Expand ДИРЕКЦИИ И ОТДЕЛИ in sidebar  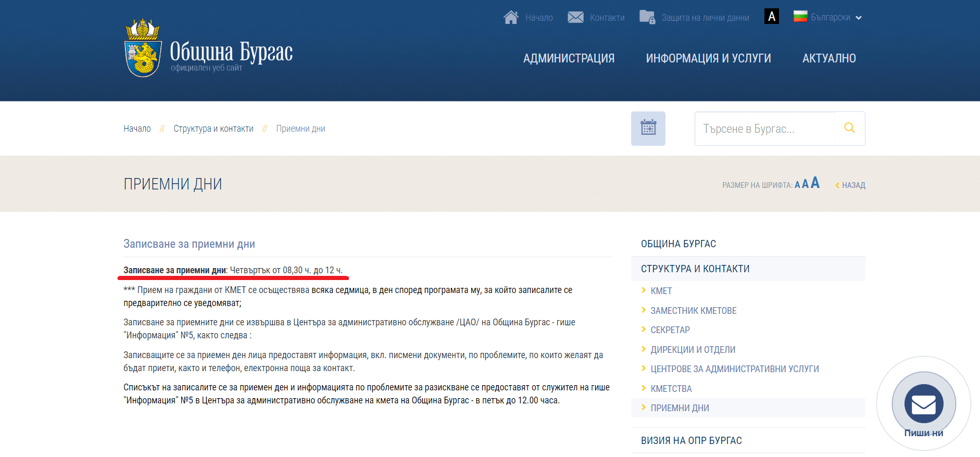[693, 350]
